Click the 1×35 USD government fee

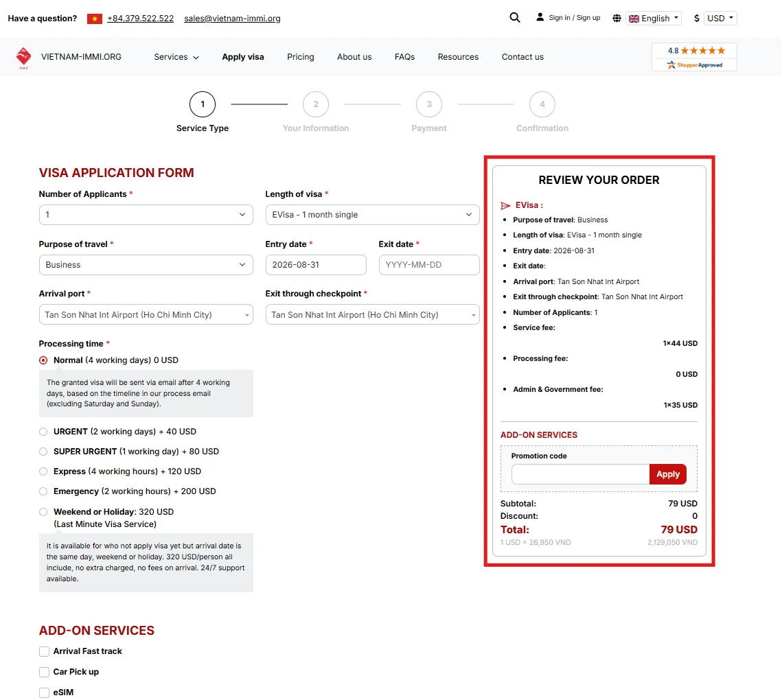(x=680, y=406)
